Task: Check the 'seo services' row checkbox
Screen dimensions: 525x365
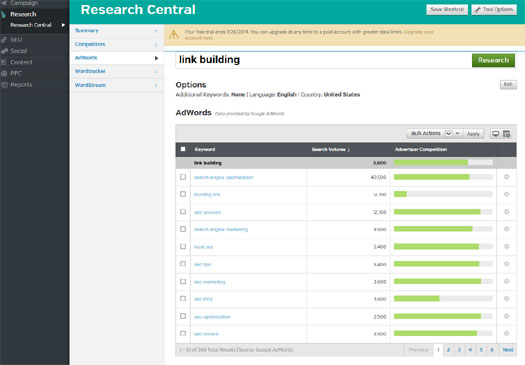Action: coord(183,212)
